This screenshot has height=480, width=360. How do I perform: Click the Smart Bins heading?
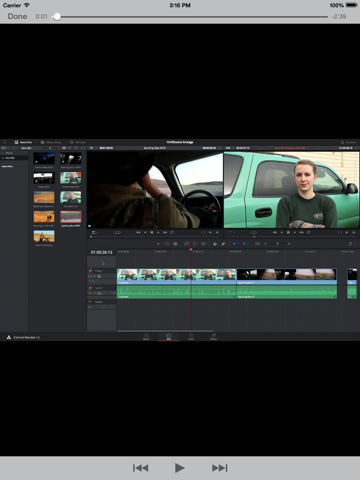7,166
